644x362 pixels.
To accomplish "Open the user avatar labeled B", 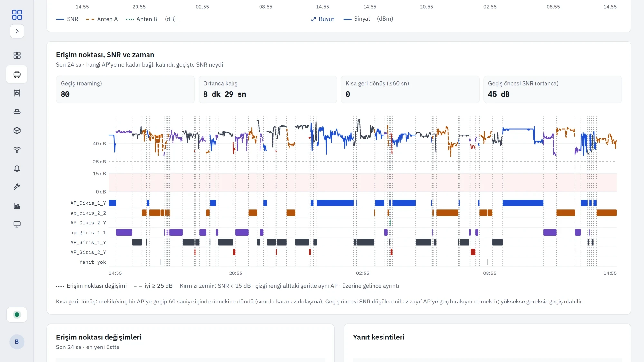I will pos(17,342).
